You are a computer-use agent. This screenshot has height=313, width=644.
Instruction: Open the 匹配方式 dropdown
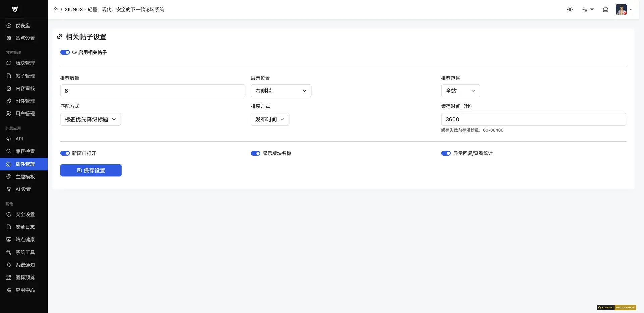tap(91, 119)
